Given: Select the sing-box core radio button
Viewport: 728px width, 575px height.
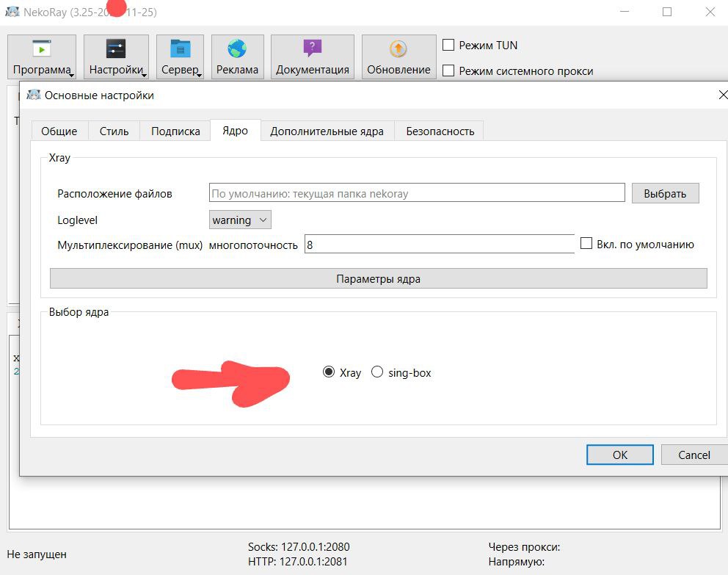Looking at the screenshot, I should click(x=377, y=372).
